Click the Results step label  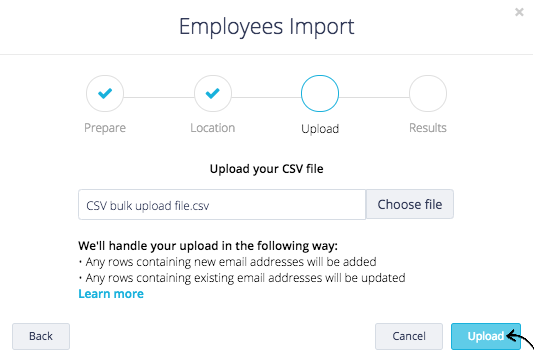tap(428, 128)
